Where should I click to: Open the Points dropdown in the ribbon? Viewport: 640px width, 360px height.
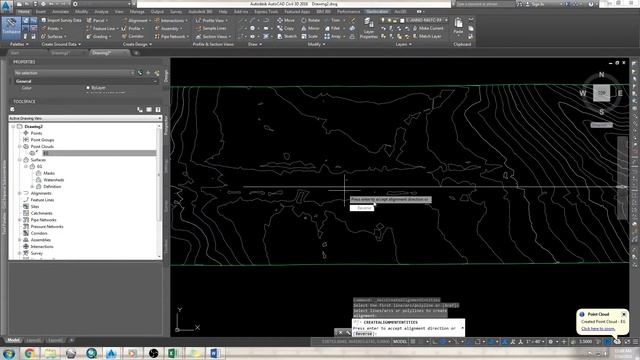pyautogui.click(x=52, y=29)
